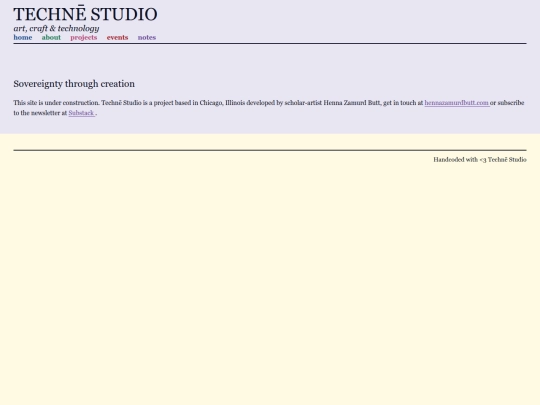The image size is (540, 405).
Task: Open the notes navigation link
Action: click(x=147, y=38)
